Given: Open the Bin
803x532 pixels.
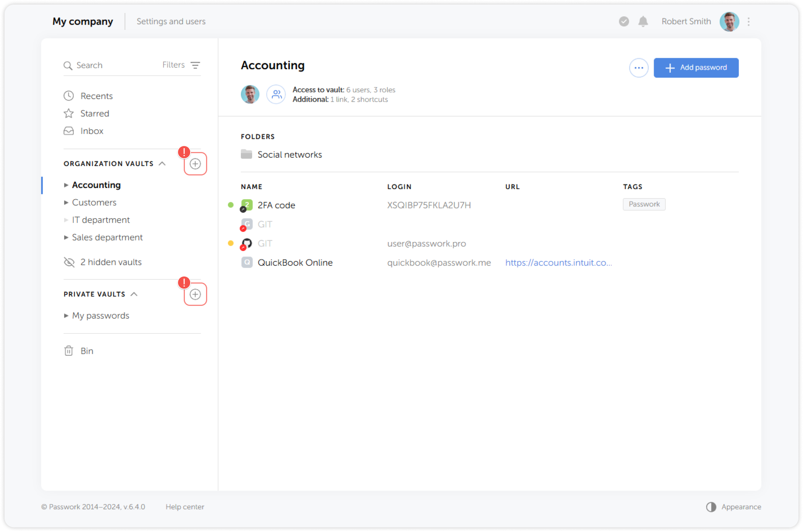Looking at the screenshot, I should pos(87,351).
